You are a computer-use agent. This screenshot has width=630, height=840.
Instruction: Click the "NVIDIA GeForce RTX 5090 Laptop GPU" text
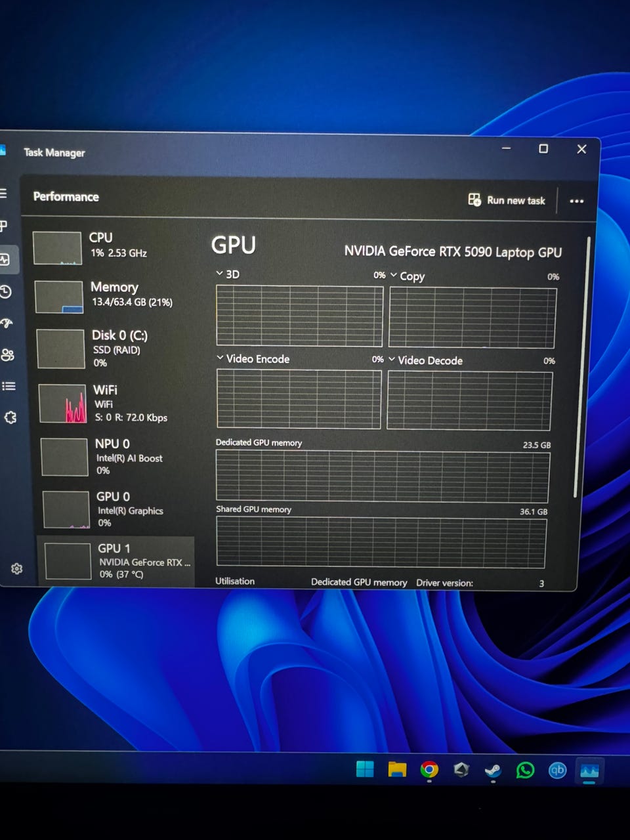coord(453,252)
